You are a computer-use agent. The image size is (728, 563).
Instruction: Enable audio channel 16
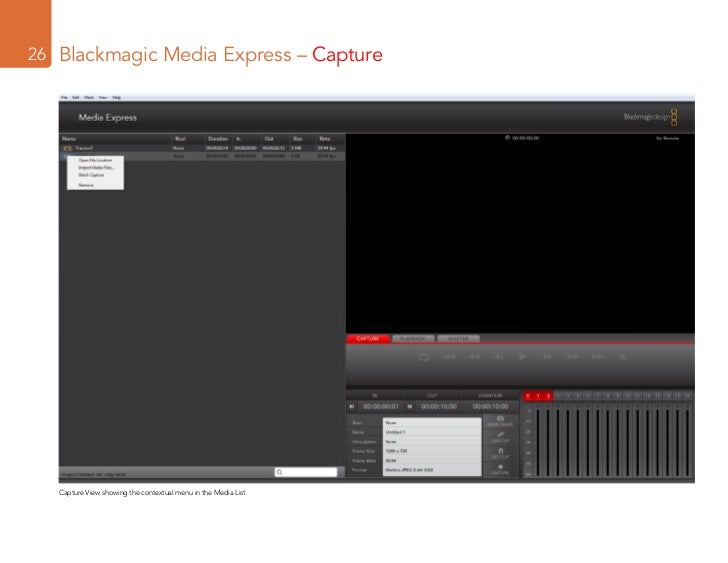(x=688, y=396)
